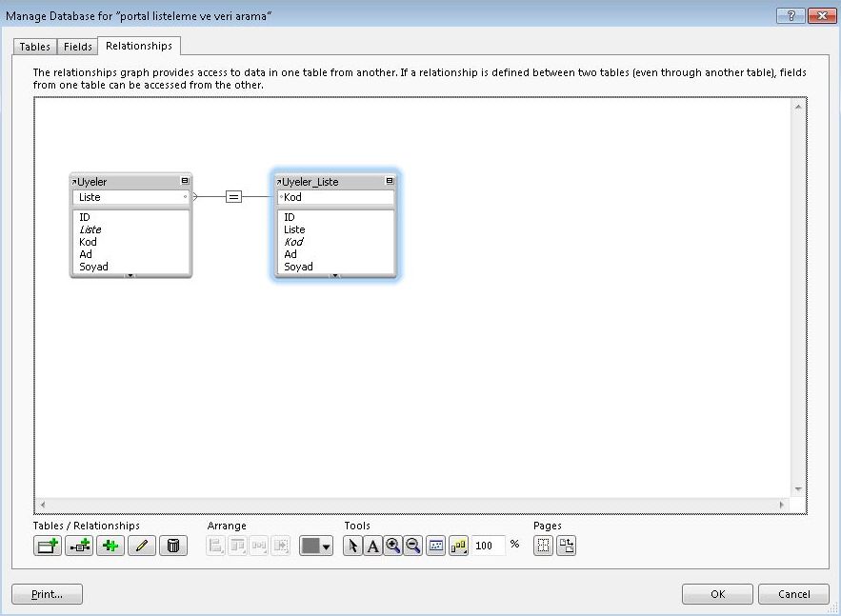This screenshot has height=616, width=841.
Task: Click the trash Delete selected objects icon
Action: (172, 546)
